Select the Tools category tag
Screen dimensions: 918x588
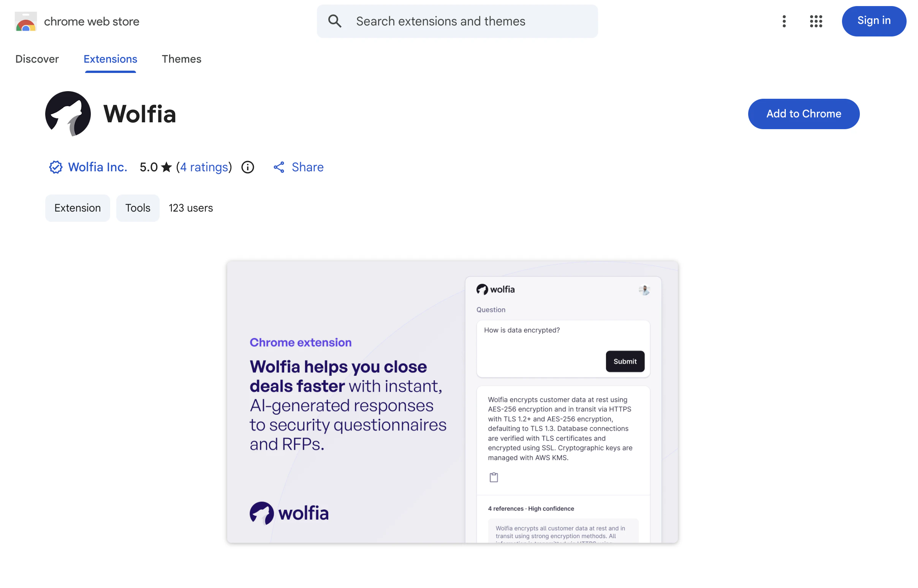[138, 208]
